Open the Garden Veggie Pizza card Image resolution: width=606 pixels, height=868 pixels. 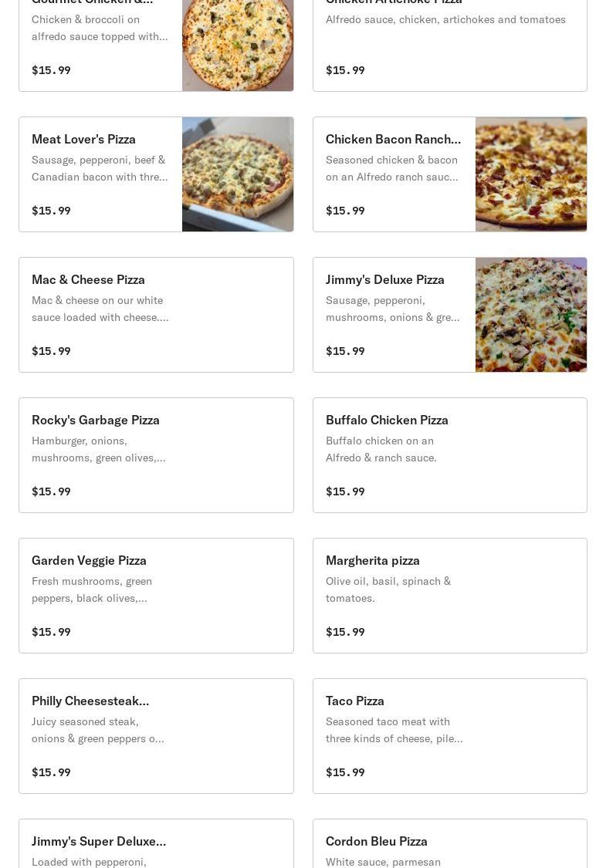(x=156, y=596)
